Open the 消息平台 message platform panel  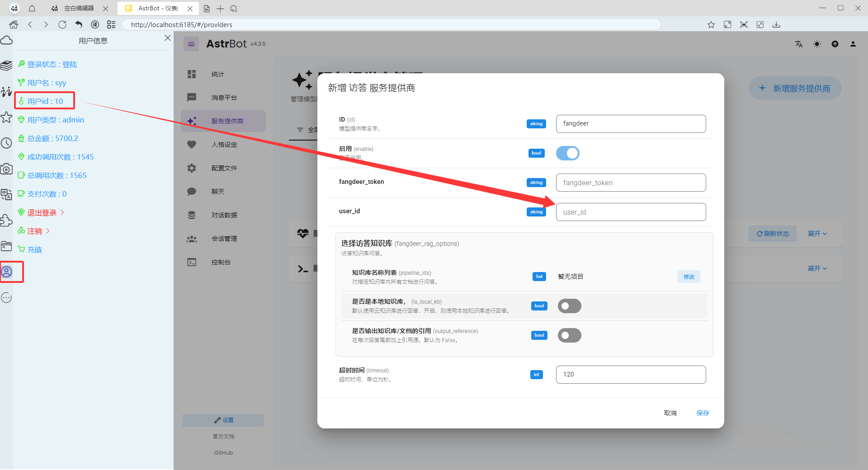223,97
